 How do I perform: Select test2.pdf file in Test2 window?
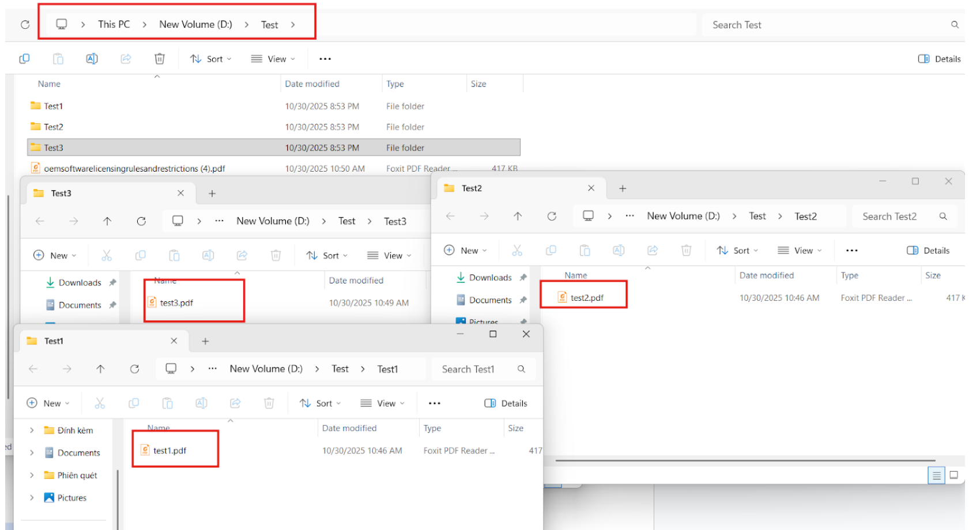pyautogui.click(x=581, y=297)
